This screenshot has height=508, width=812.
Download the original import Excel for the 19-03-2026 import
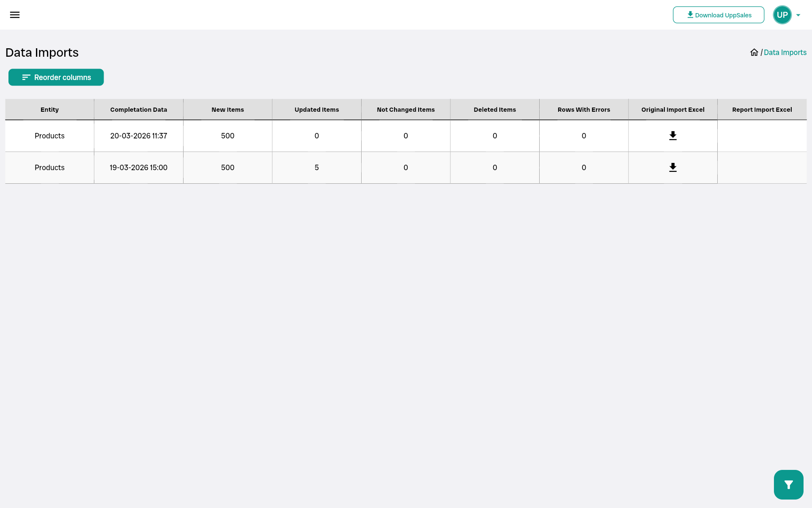click(673, 167)
